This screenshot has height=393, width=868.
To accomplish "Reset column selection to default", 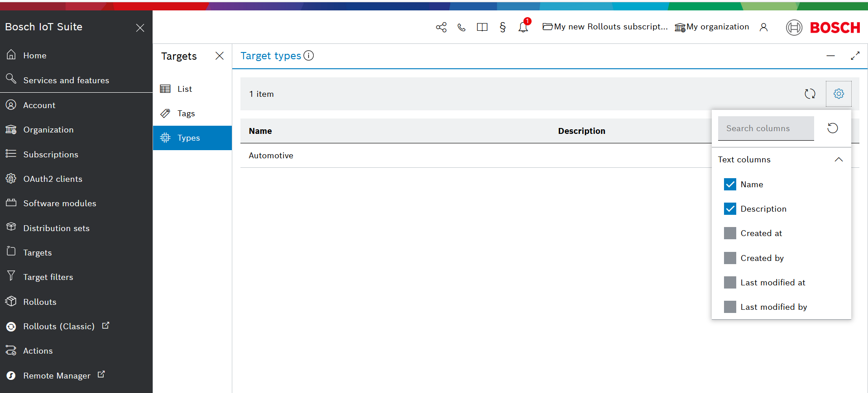I will pyautogui.click(x=832, y=128).
